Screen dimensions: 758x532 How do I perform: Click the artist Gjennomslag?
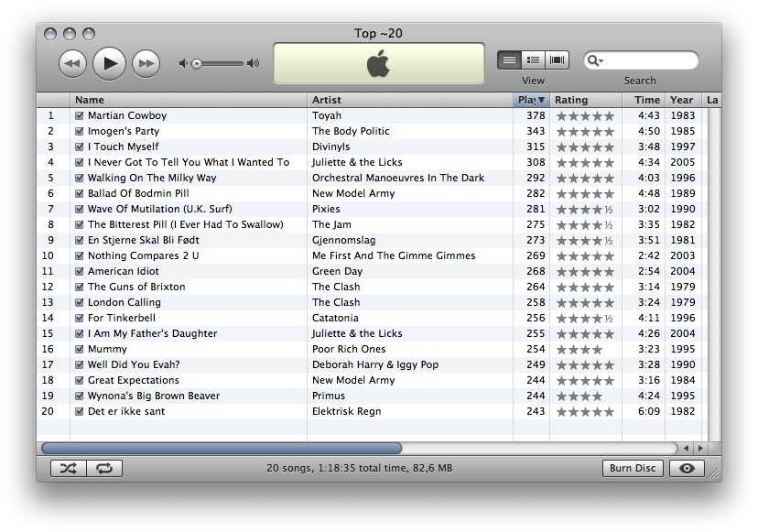tap(343, 241)
